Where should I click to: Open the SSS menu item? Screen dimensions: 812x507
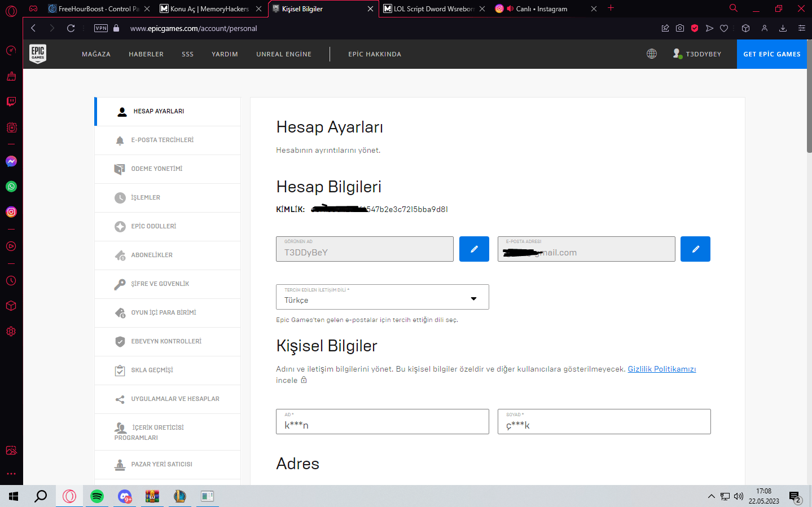[x=188, y=54]
